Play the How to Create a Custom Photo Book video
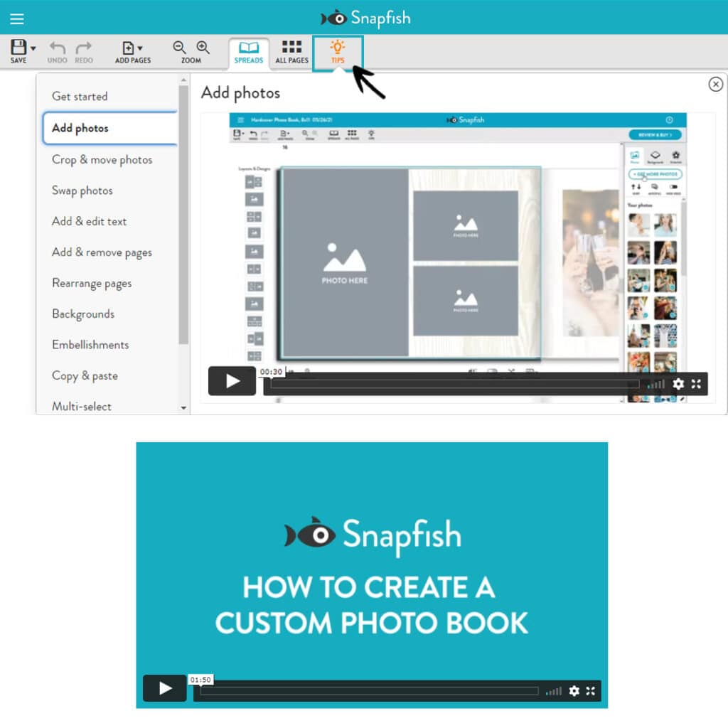728x728 pixels. pos(164,688)
